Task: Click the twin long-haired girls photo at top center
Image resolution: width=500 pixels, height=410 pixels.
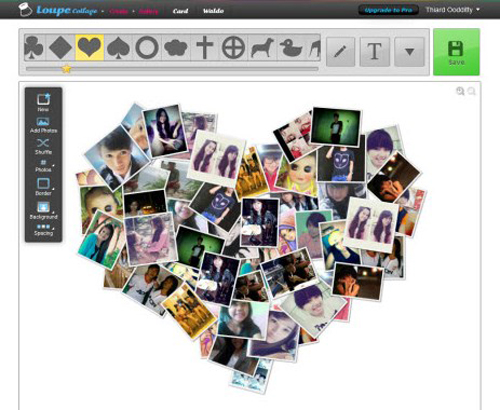Action: tap(216, 159)
